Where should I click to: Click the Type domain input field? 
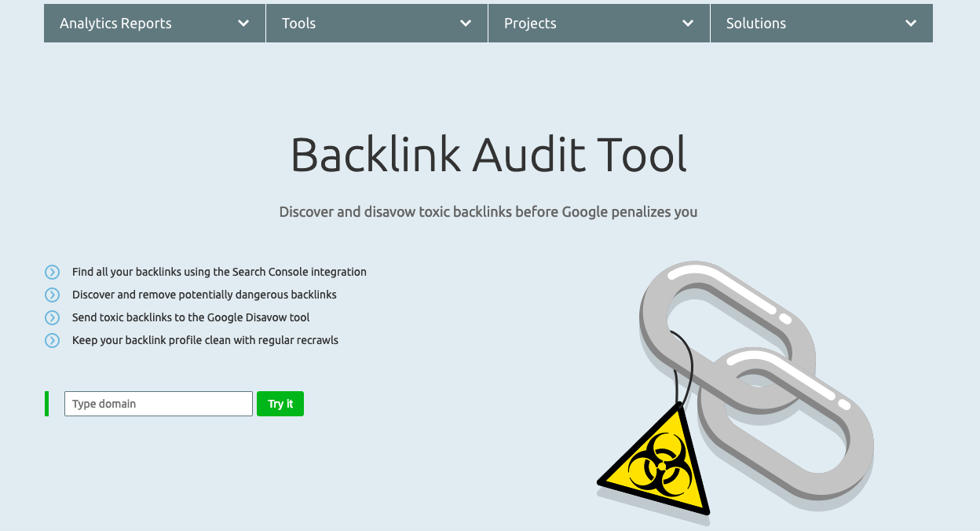(x=159, y=404)
